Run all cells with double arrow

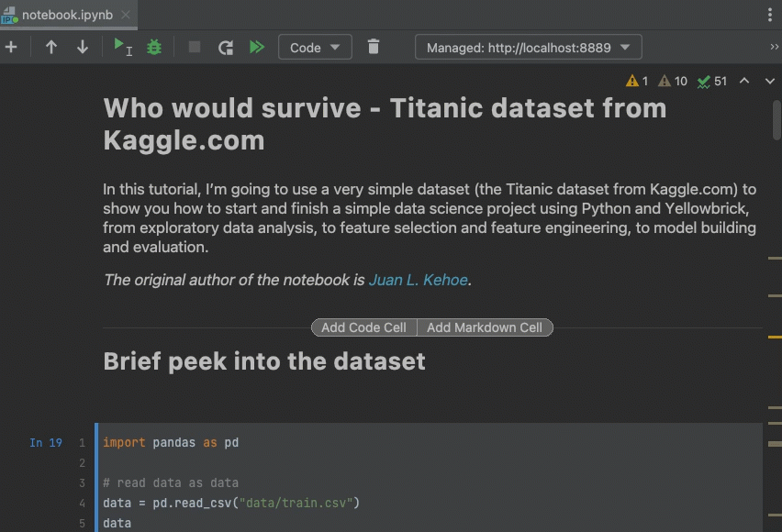pos(256,48)
